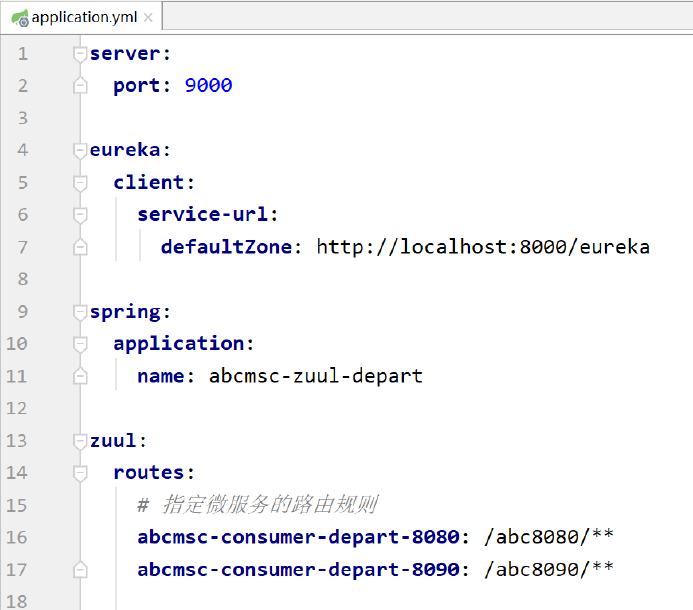Collapse the zuul block fold marker
The width and height of the screenshot is (693, 610).
click(x=80, y=441)
